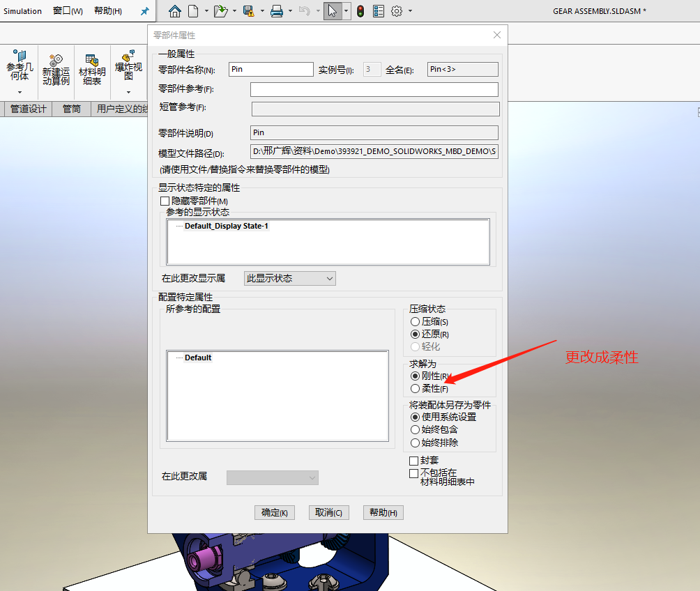Switch to the 管道设计 tab
700x591 pixels.
click(27, 109)
